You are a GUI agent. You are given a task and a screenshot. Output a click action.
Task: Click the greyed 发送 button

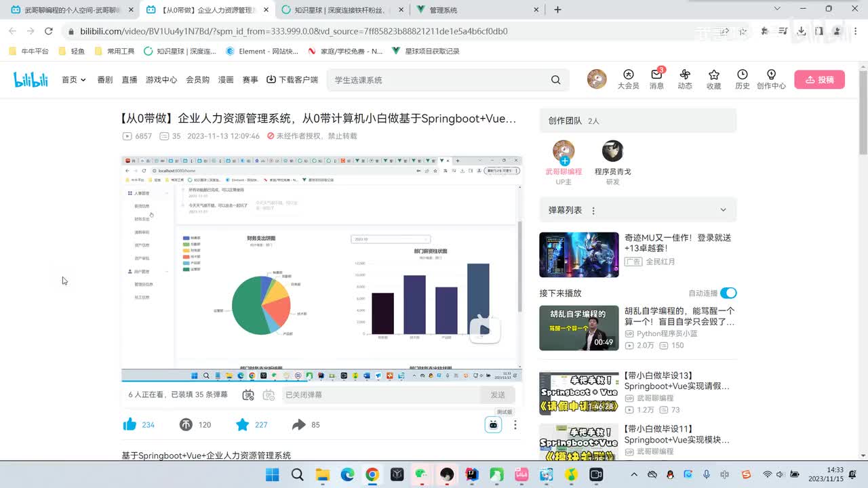click(498, 394)
